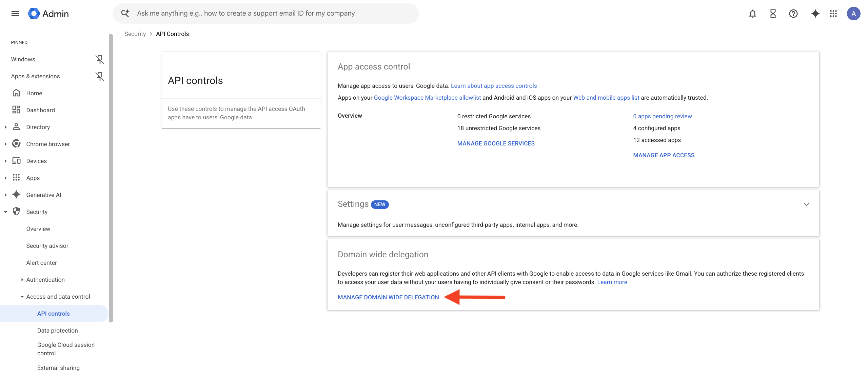The image size is (868, 377).
Task: Select API controls in sidebar
Action: coord(54,314)
